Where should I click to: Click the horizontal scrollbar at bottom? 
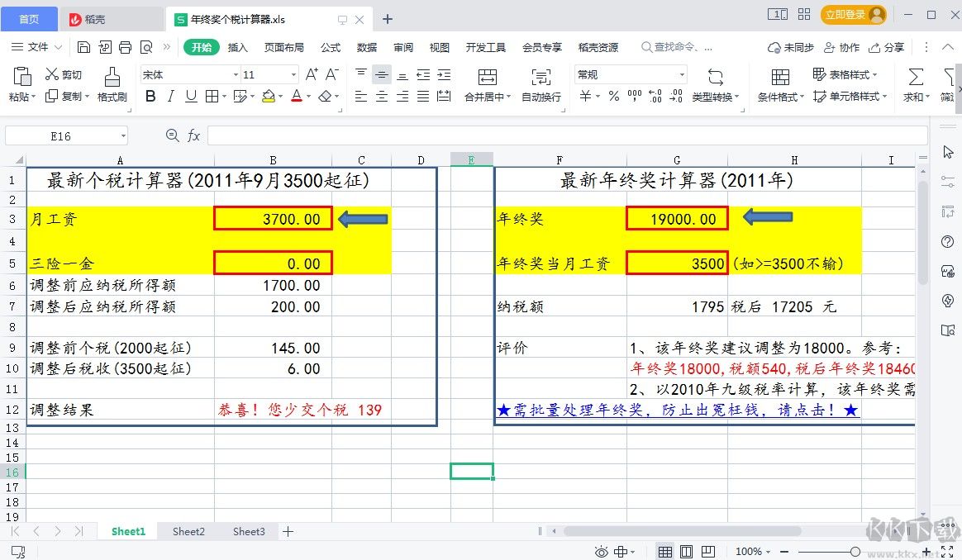[x=682, y=531]
